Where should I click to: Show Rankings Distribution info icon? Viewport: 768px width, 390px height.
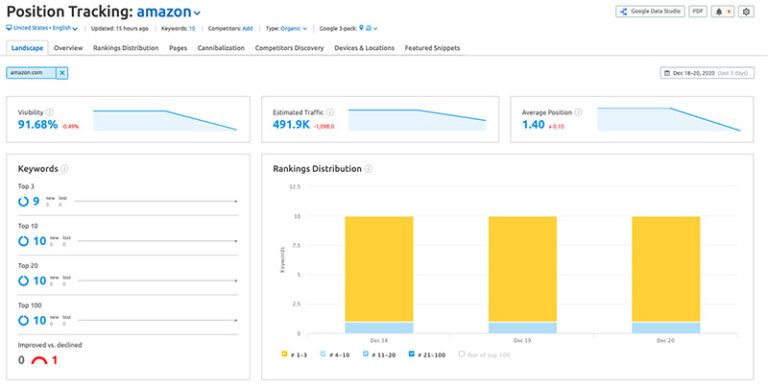368,169
